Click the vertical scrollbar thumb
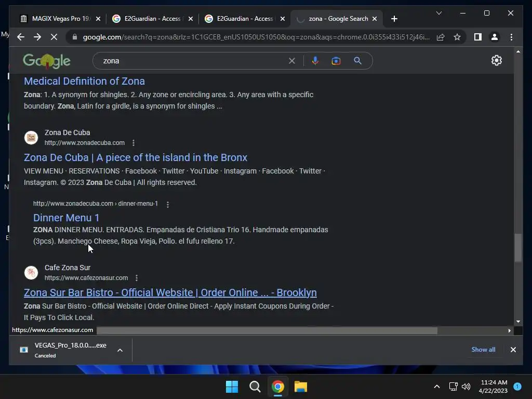The height and width of the screenshot is (399, 532). pos(518,247)
